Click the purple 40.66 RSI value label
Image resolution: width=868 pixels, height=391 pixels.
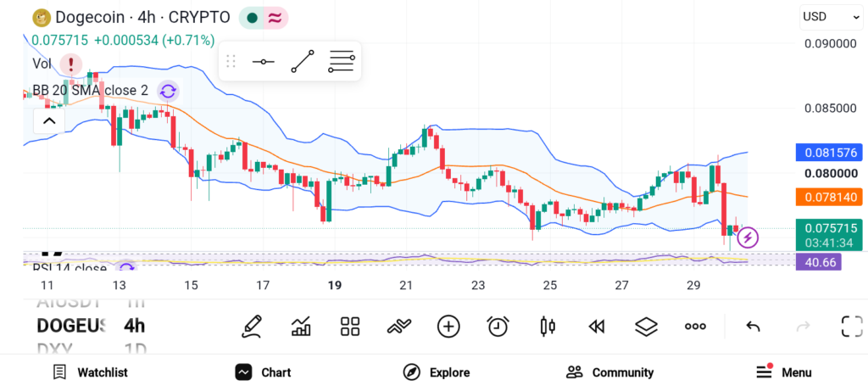(x=818, y=261)
